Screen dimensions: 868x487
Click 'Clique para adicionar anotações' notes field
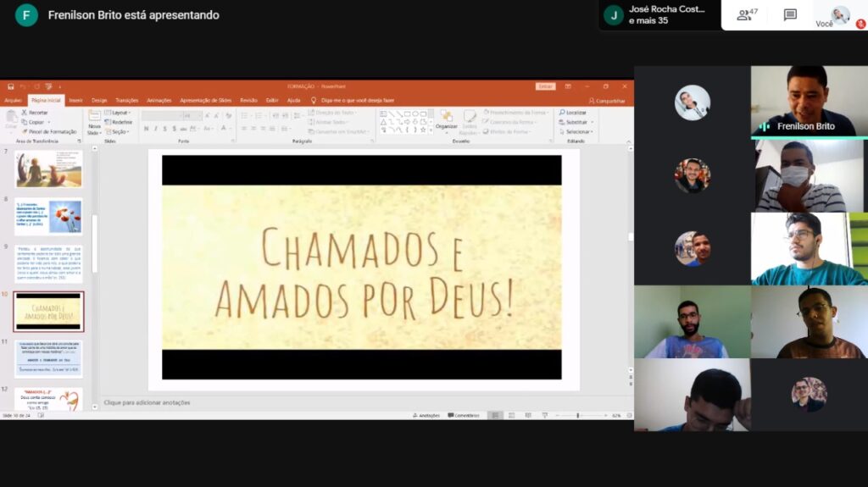point(147,402)
